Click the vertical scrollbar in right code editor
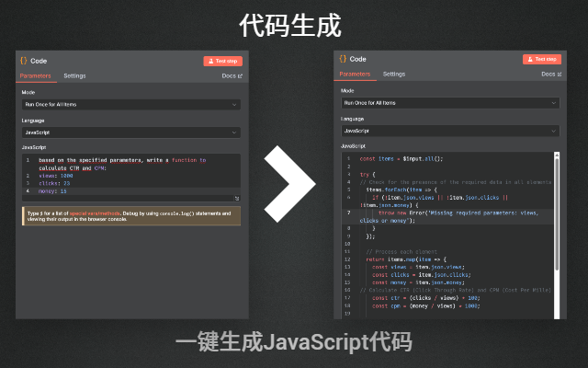This screenshot has width=588, height=368. click(557, 214)
